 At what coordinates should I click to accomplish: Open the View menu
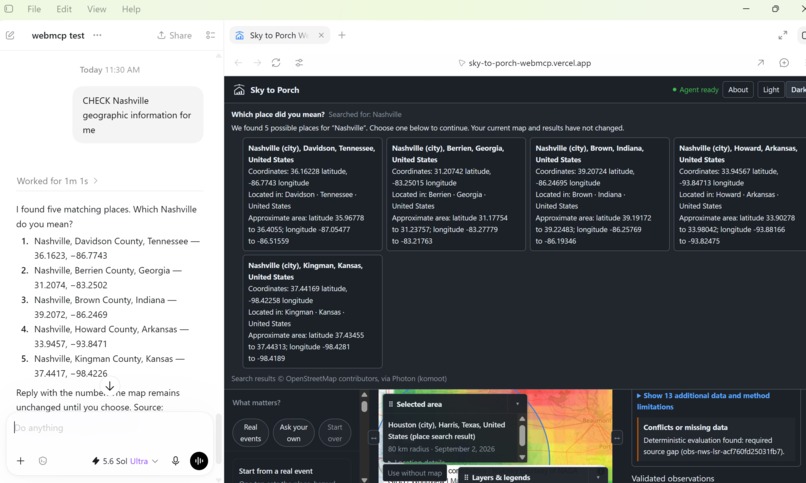[x=96, y=9]
